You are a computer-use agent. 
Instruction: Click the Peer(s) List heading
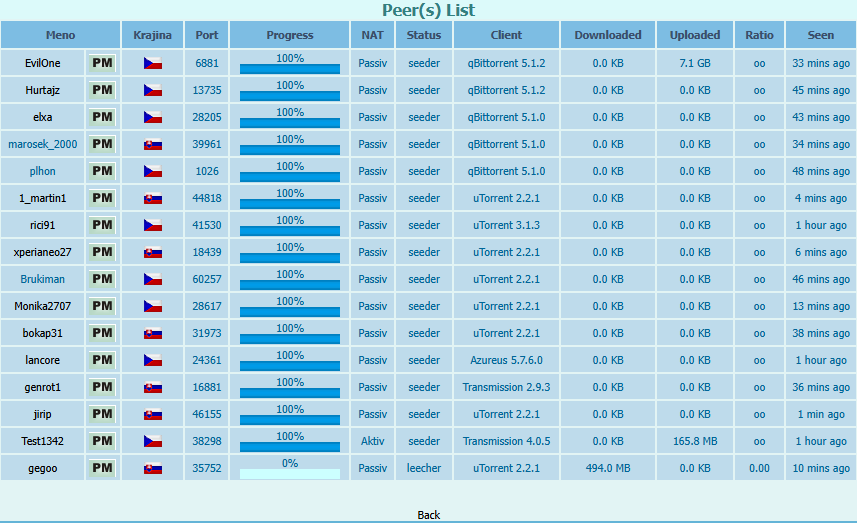click(x=428, y=10)
